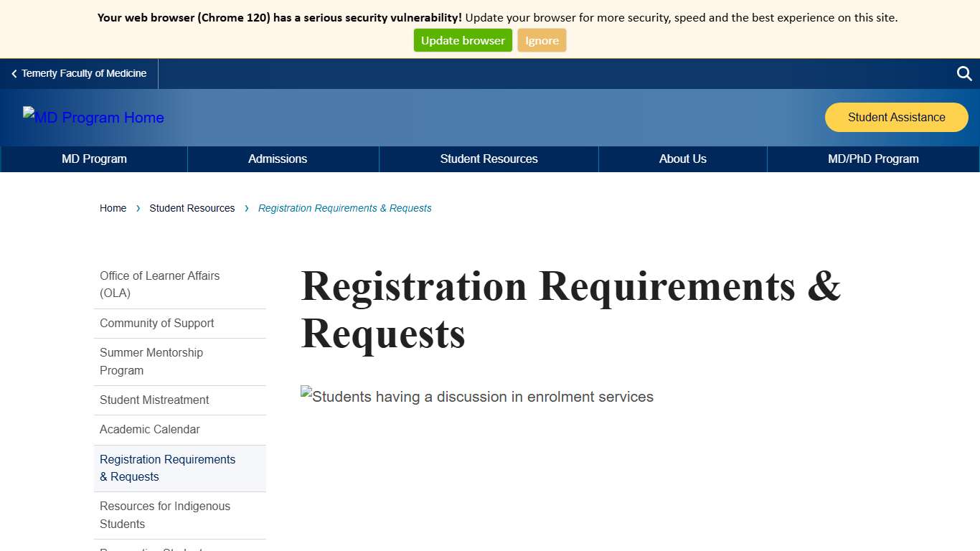Open the Student Assistance pill button

point(896,117)
